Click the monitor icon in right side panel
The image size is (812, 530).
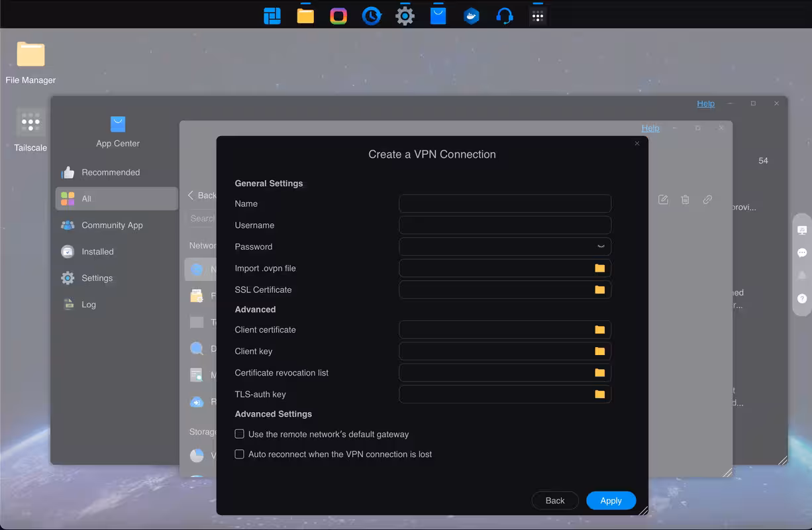[x=802, y=230]
